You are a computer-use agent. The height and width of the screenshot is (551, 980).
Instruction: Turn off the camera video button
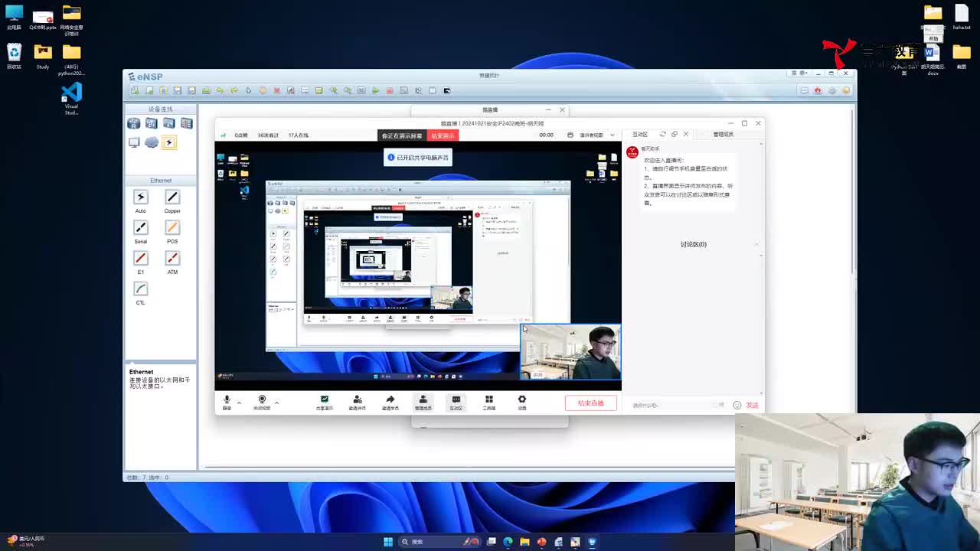pyautogui.click(x=262, y=403)
